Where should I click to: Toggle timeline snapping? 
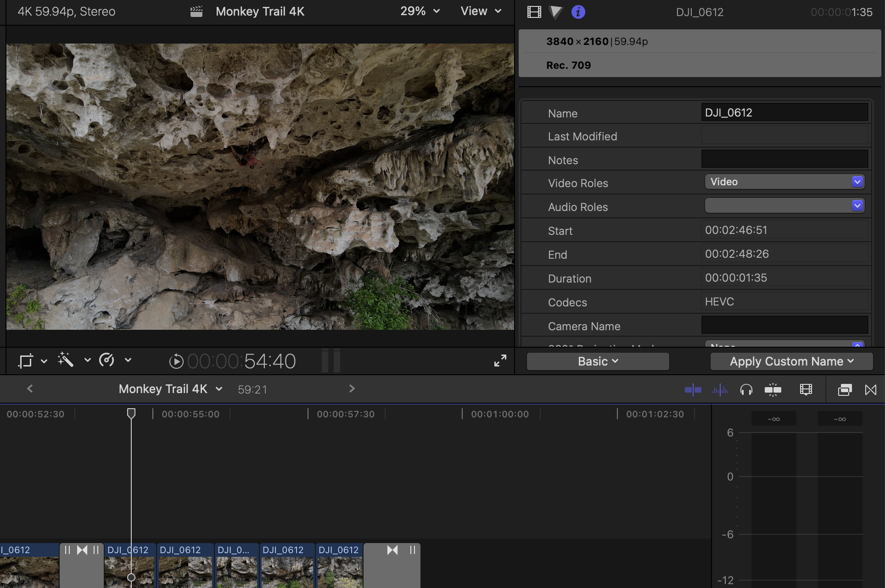pos(773,390)
